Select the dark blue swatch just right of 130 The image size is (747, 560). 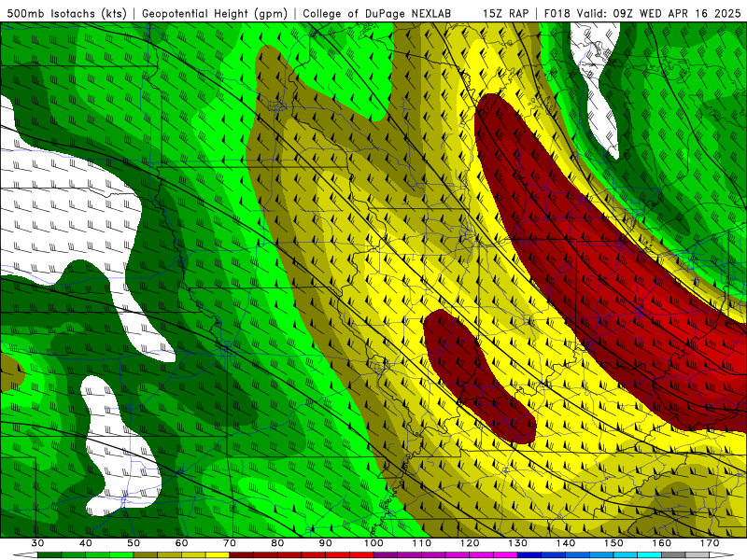(529, 555)
